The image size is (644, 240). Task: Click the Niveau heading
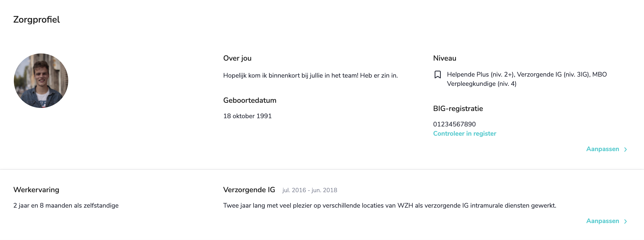point(444,58)
